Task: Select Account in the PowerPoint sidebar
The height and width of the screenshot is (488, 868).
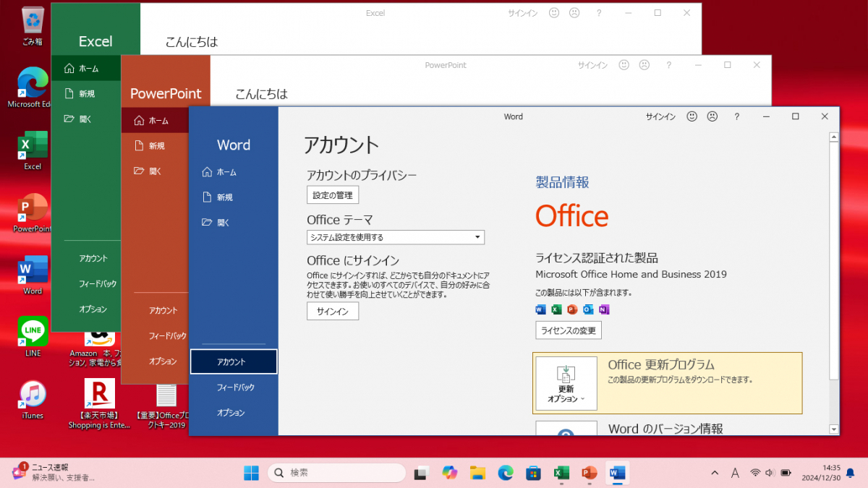Action: [163, 310]
